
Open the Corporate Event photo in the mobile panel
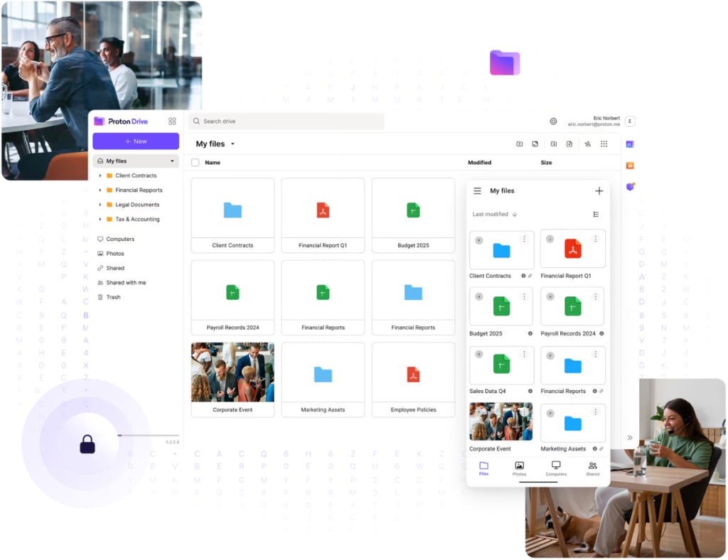pos(501,421)
